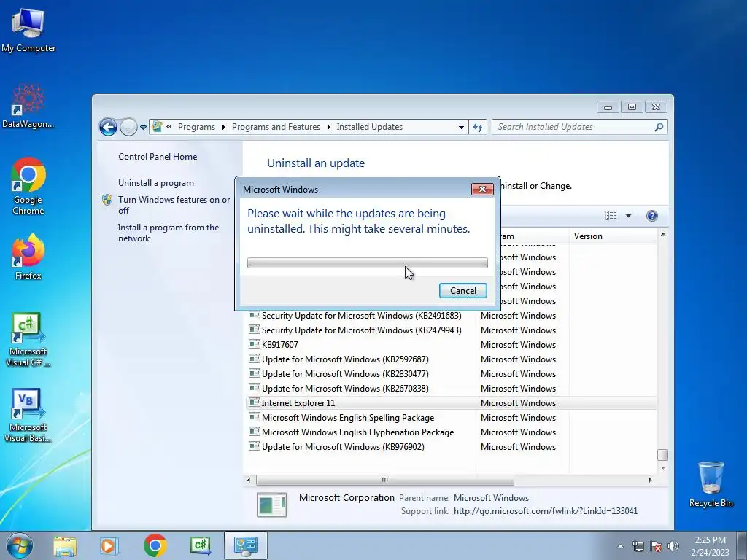Click the Search Installed Updates field

coord(573,127)
